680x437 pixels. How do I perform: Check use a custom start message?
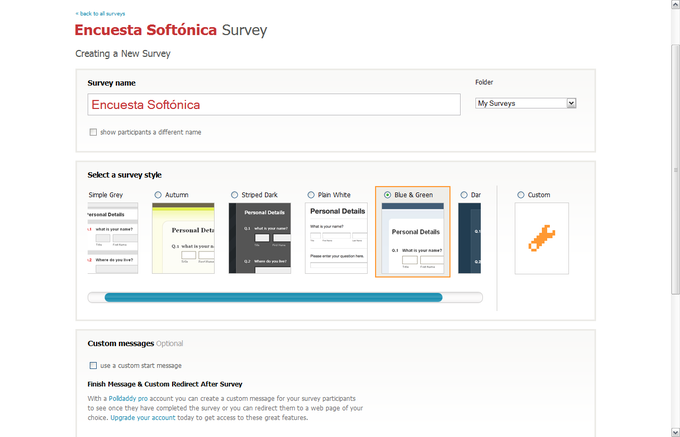pos(93,365)
